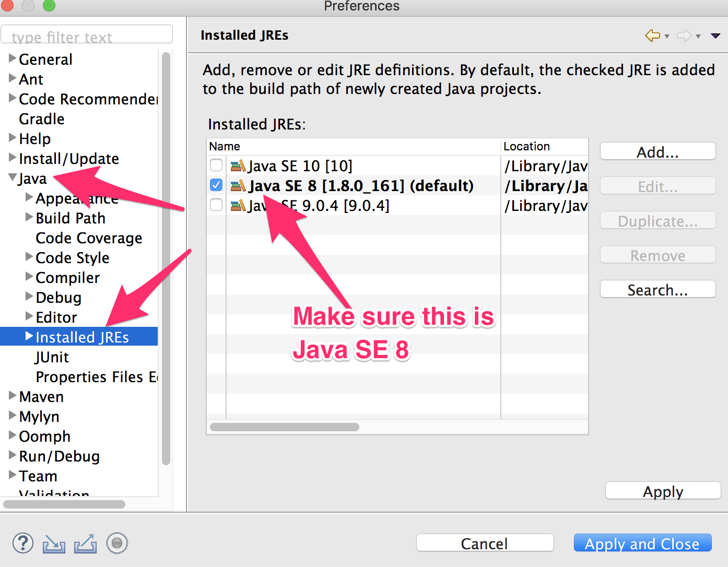Select Installed JREs in the sidebar
728x567 pixels.
click(82, 337)
